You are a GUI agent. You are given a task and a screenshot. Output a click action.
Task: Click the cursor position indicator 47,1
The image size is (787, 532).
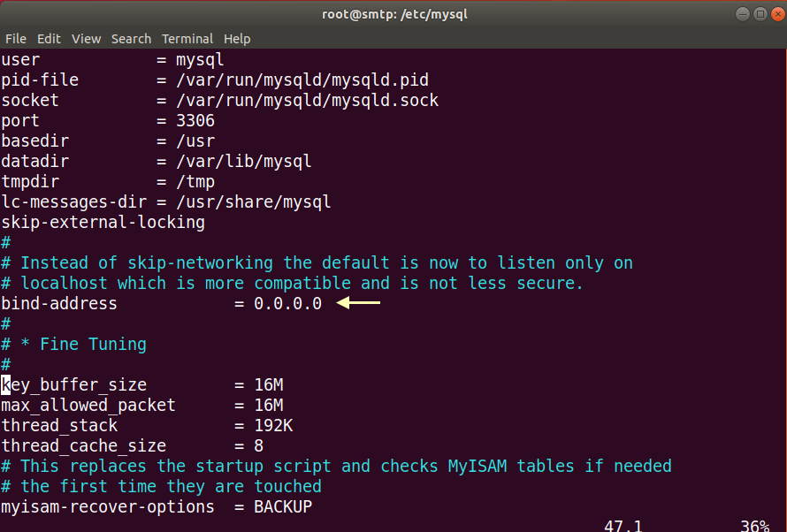click(623, 525)
